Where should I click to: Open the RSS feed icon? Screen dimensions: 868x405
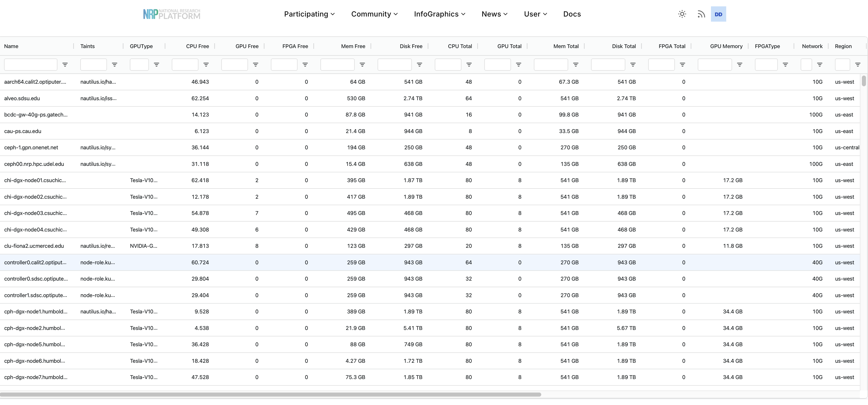click(x=701, y=14)
